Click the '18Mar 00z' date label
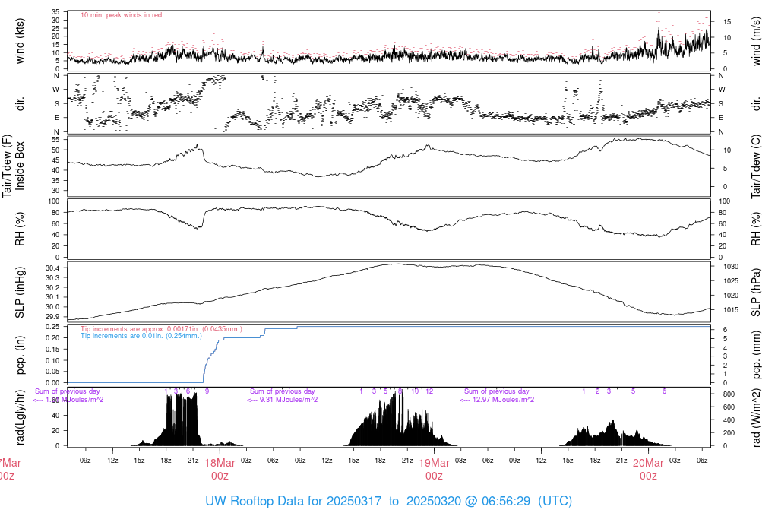 click(x=220, y=470)
